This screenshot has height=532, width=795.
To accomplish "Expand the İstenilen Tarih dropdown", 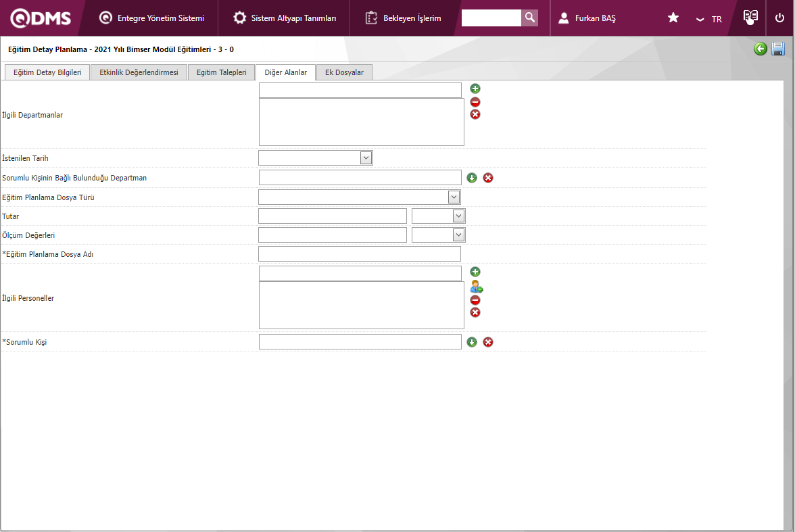I will click(x=366, y=158).
